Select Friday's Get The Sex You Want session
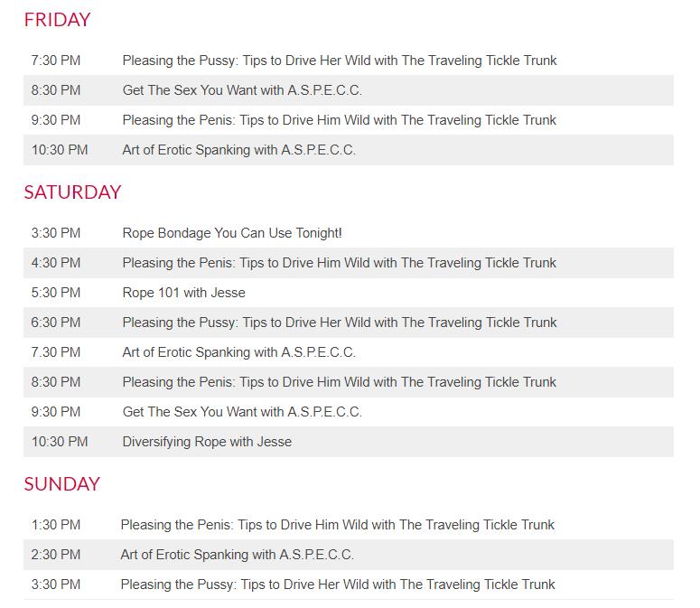The height and width of the screenshot is (608, 700). click(x=241, y=90)
